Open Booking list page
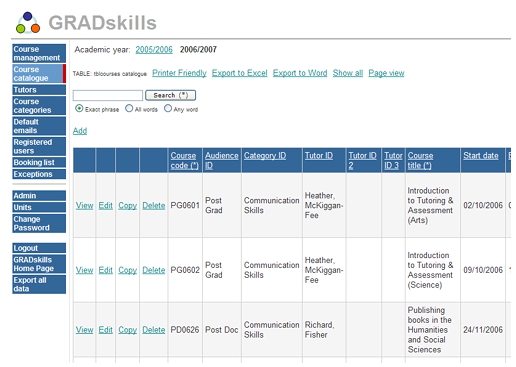The height and width of the screenshot is (367, 516). 39,162
